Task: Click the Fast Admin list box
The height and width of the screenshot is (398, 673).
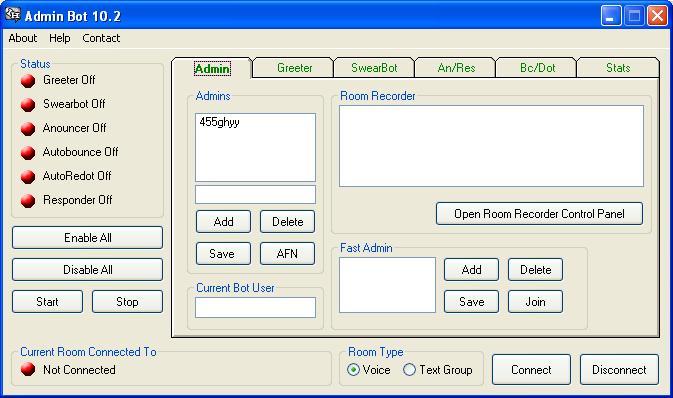Action: [x=387, y=285]
